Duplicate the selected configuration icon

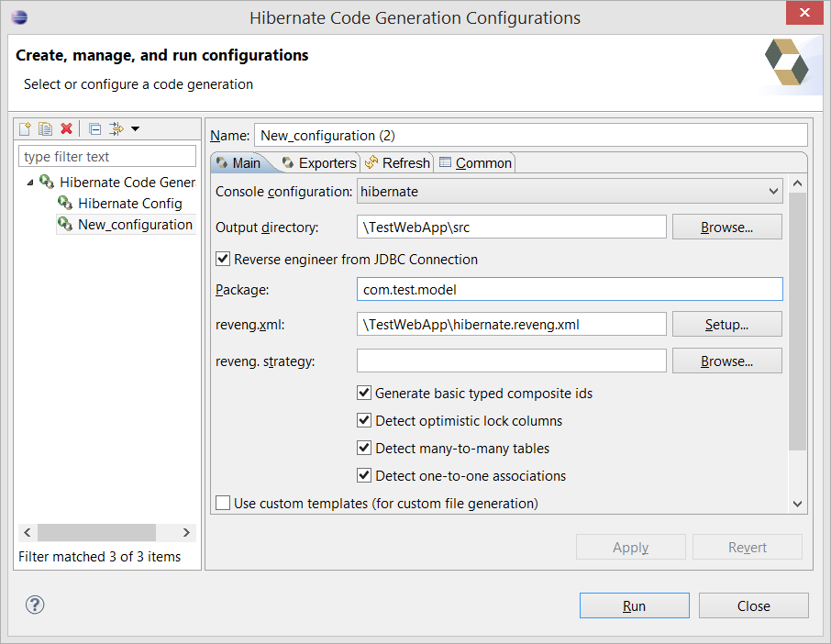(46, 128)
